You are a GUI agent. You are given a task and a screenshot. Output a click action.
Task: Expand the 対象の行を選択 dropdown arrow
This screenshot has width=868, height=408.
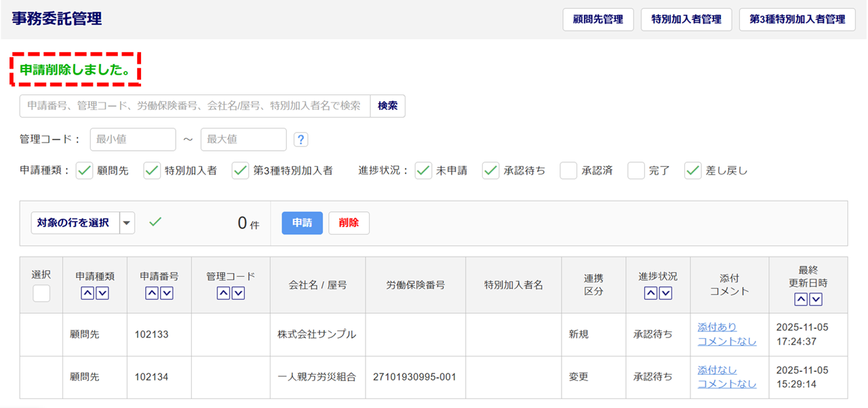coord(127,223)
